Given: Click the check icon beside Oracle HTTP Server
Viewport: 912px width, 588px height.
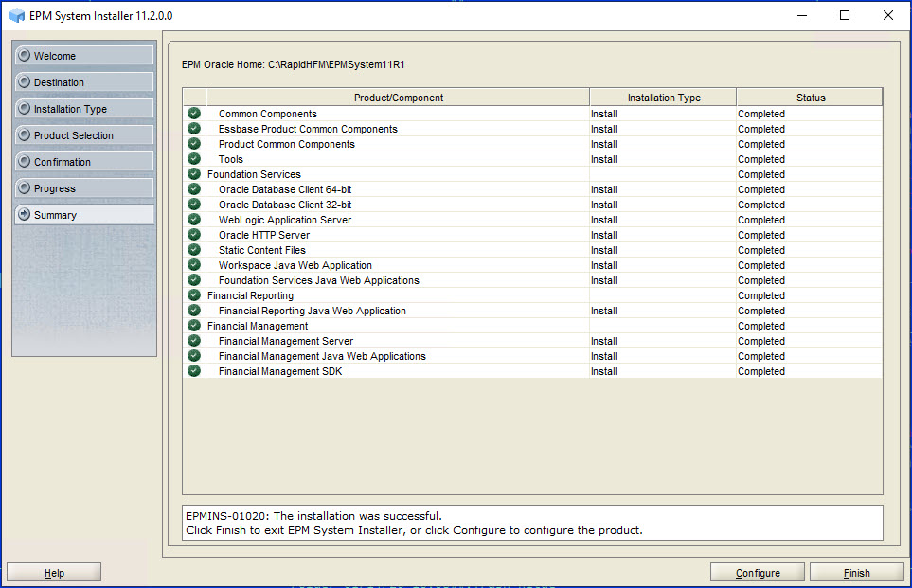Looking at the screenshot, I should 194,235.
